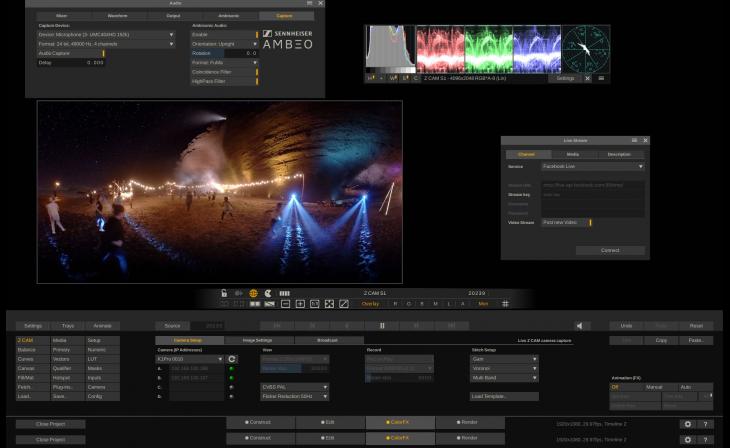Click the Stream key input field

coord(593,195)
